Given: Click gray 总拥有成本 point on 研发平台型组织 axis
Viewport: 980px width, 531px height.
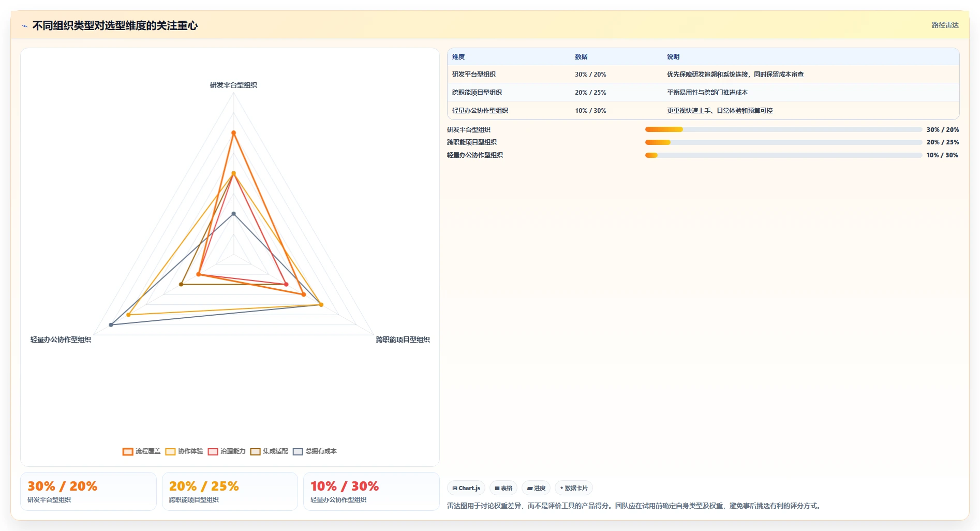Looking at the screenshot, I should click(233, 214).
